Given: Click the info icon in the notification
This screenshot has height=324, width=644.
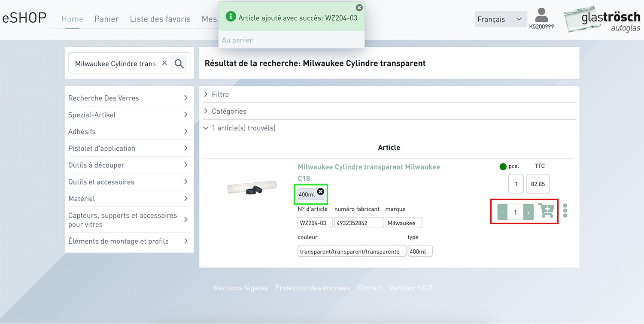Looking at the screenshot, I should pyautogui.click(x=231, y=17).
